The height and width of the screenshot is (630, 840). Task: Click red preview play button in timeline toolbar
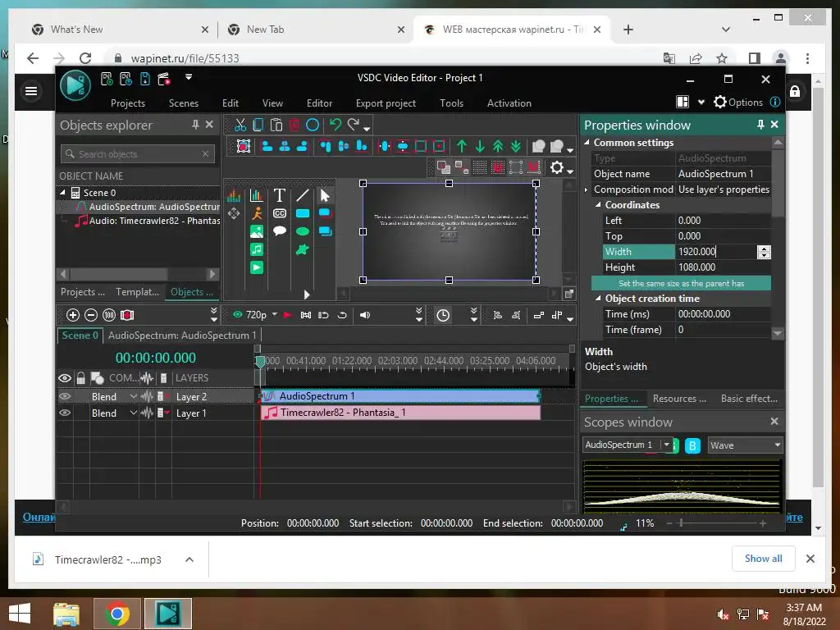click(x=287, y=315)
